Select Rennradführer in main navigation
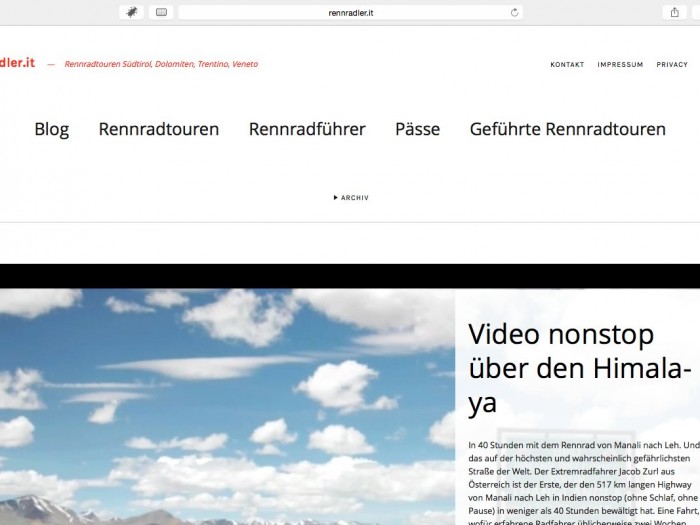The image size is (700, 525). [x=307, y=129]
